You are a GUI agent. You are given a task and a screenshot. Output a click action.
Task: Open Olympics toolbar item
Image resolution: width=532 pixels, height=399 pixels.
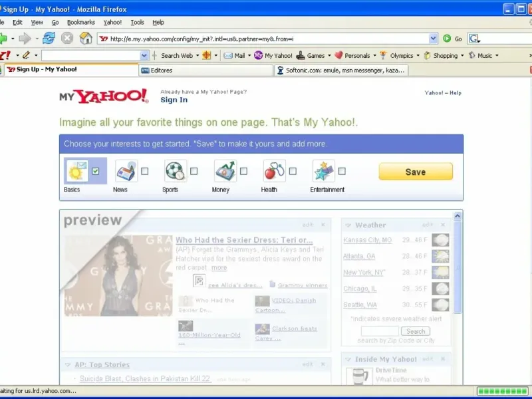pos(396,55)
